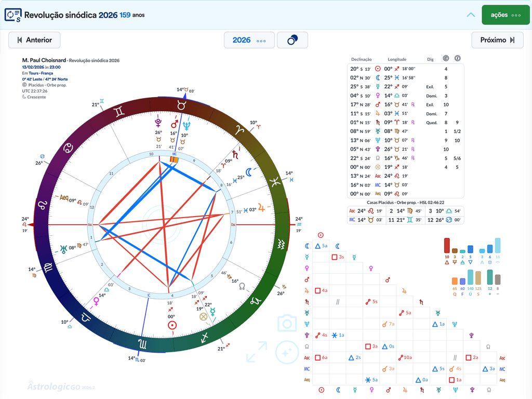Click the Scorpio sign on the zodiac ring
Screen dimensions: 532x399
click(142, 344)
